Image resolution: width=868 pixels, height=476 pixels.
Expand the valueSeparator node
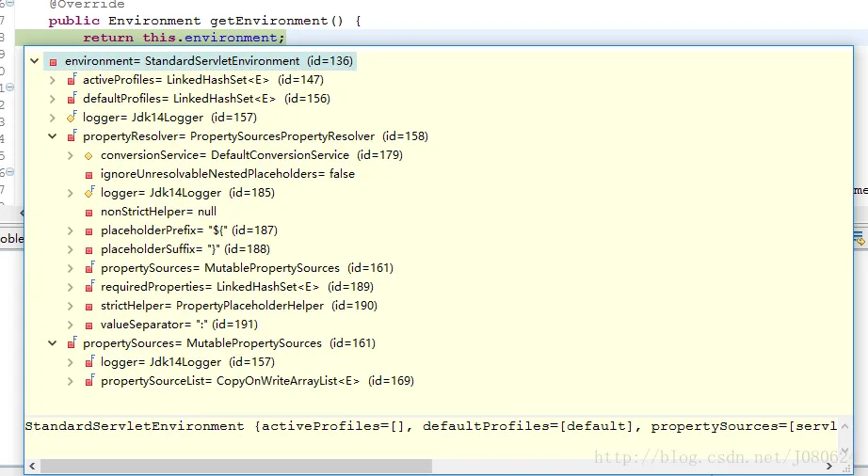click(70, 325)
